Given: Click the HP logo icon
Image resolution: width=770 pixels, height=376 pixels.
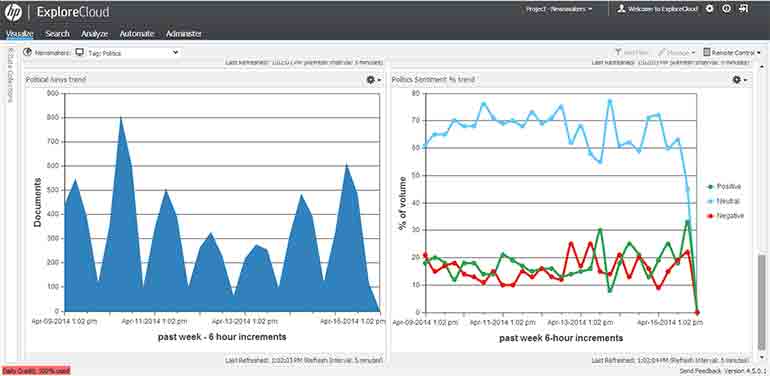Looking at the screenshot, I should (x=14, y=12).
